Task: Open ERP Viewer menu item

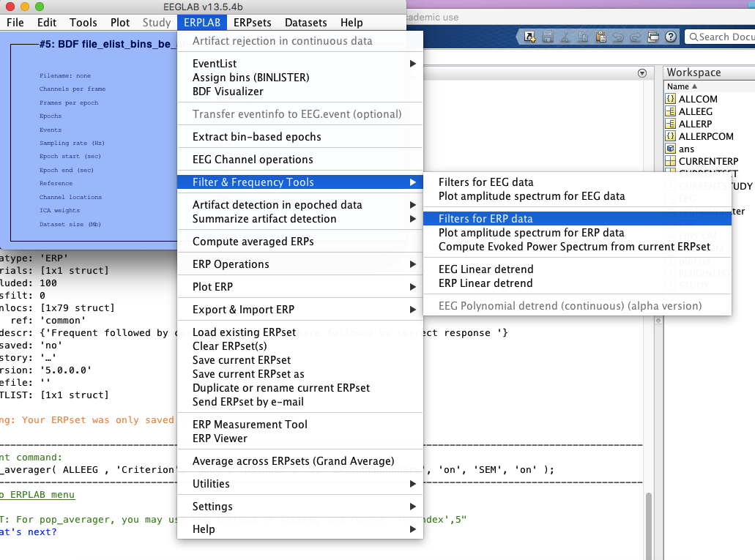Action: 300,438
